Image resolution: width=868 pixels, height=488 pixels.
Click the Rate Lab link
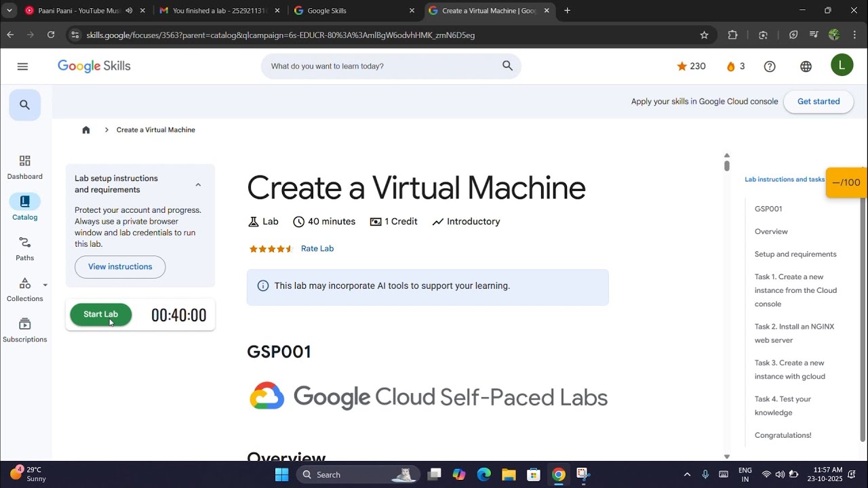(x=317, y=249)
